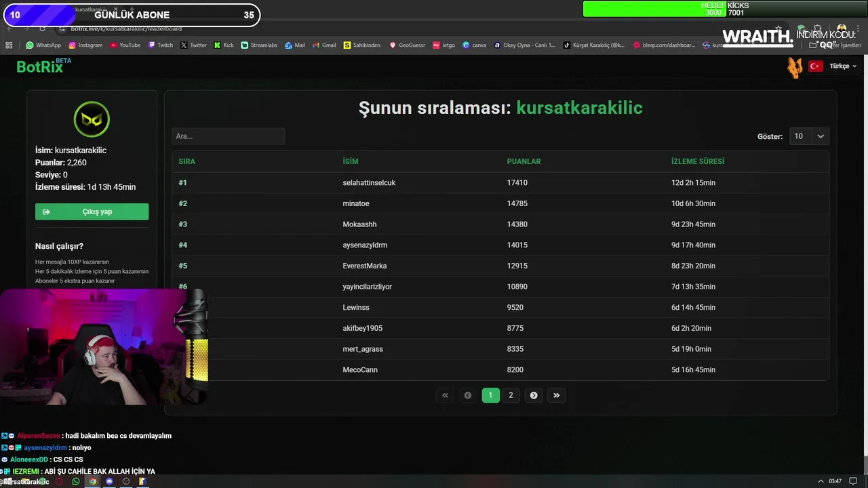Image resolution: width=868 pixels, height=488 pixels.
Task: Click the fox avatar icon in the header
Action: (x=795, y=67)
